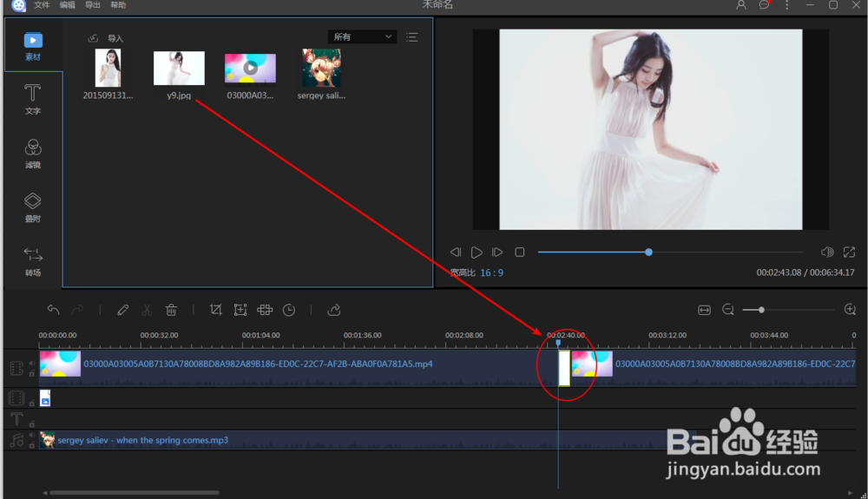Open the 转场 transitions panel
868x499 pixels.
[33, 261]
